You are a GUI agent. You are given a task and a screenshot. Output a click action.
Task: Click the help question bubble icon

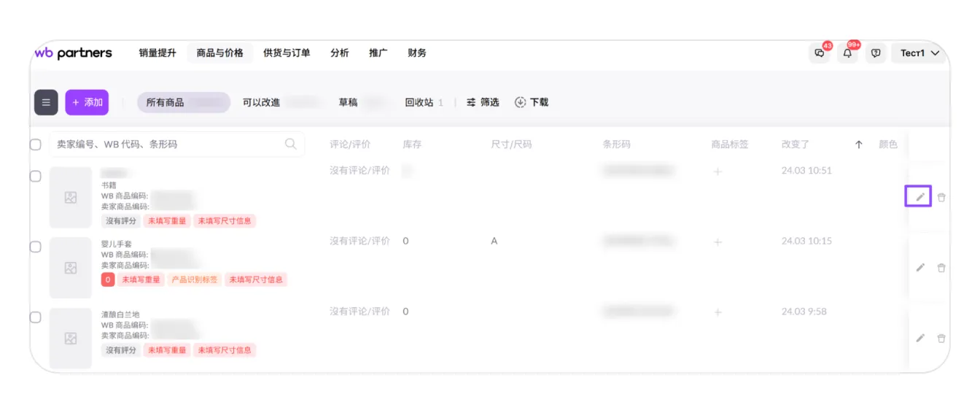click(x=876, y=53)
